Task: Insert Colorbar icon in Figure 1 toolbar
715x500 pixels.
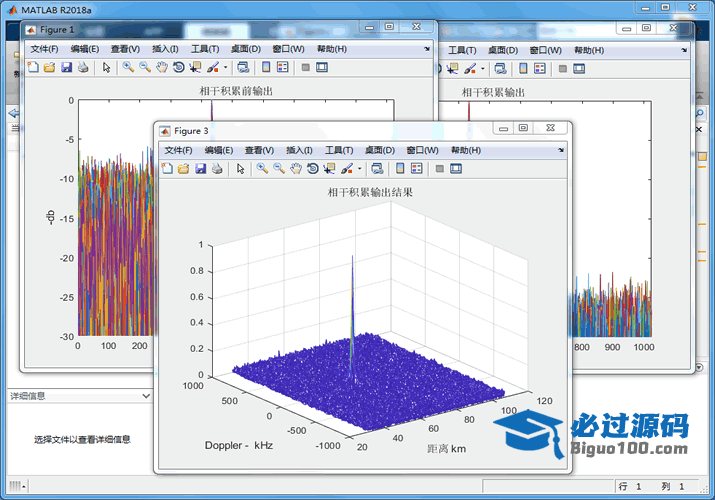Action: (266, 67)
